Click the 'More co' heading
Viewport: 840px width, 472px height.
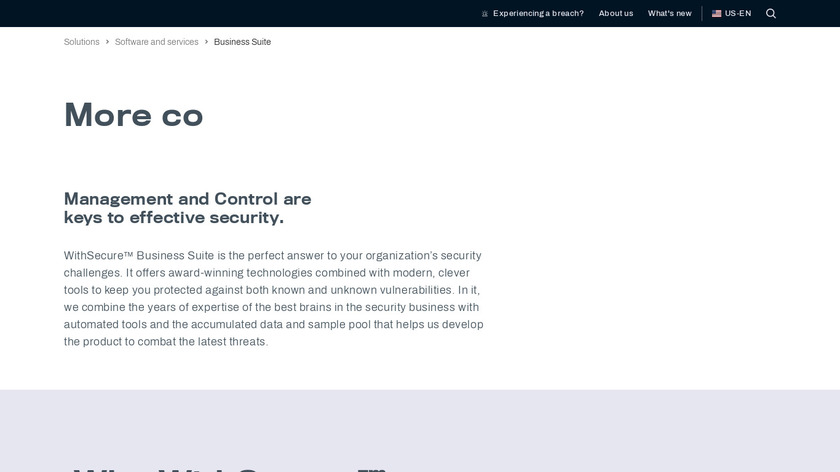tap(133, 115)
